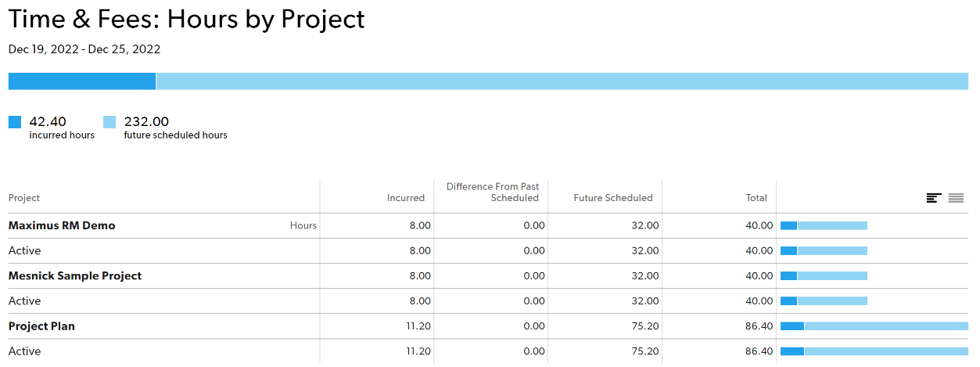Select the Active row under Mesnick Sample Project
The height and width of the screenshot is (367, 980).
tap(490, 300)
